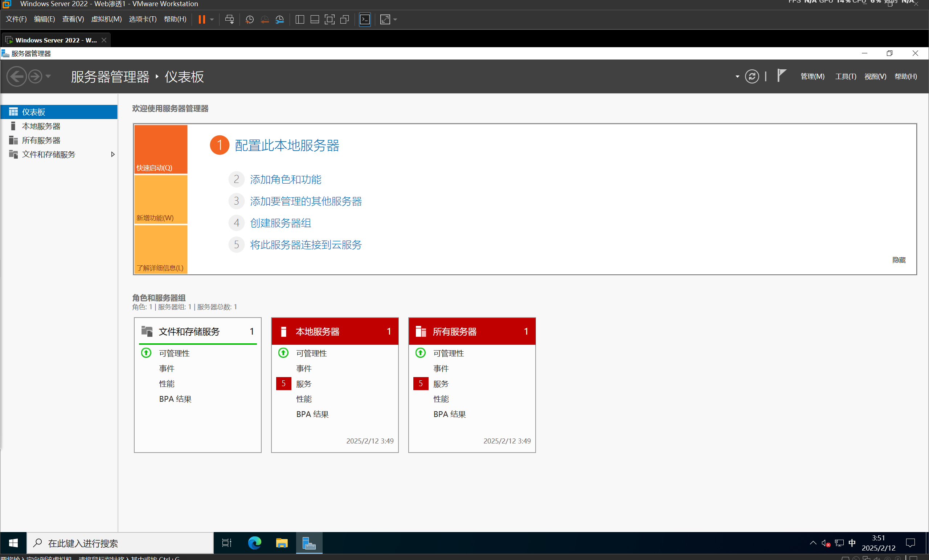
Task: Open the 选项卡(T) menu in VMware
Action: click(x=143, y=19)
